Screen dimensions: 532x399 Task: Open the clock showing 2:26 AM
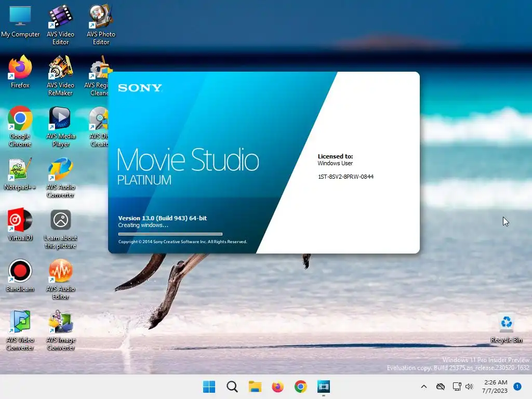click(x=495, y=387)
